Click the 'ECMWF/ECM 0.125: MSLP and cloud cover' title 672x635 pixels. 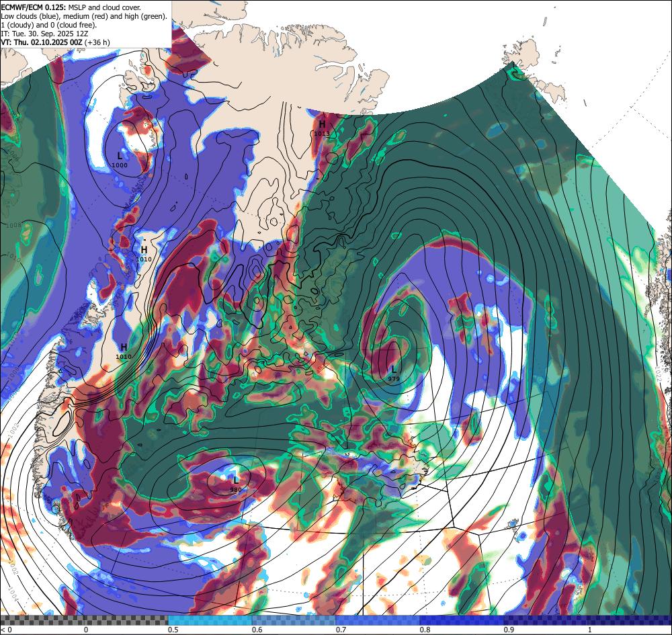coord(71,7)
